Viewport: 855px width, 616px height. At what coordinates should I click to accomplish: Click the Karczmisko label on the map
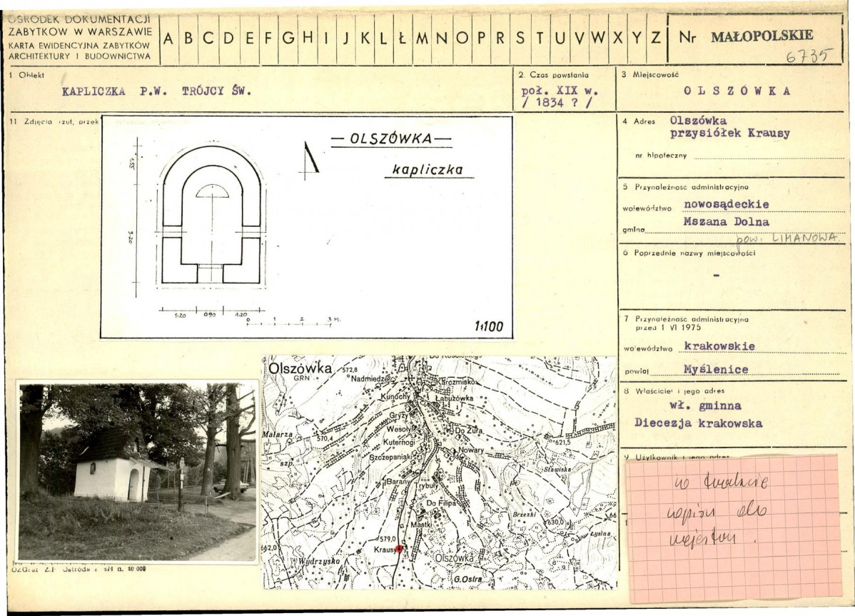tap(456, 382)
